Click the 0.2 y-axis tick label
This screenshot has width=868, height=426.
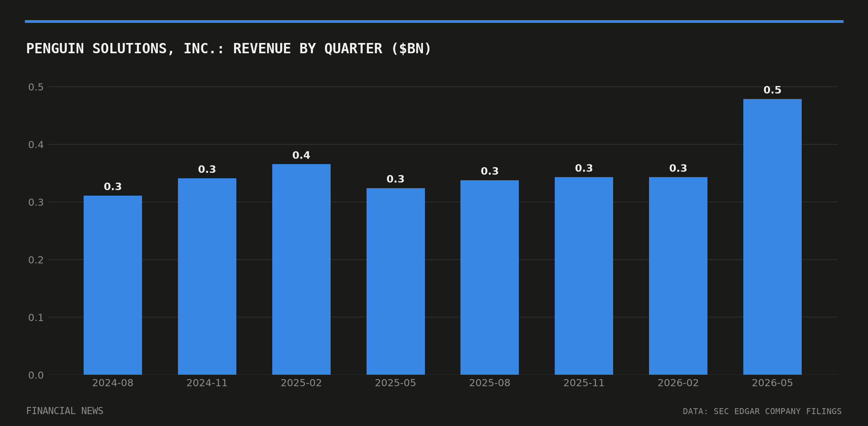[36, 260]
